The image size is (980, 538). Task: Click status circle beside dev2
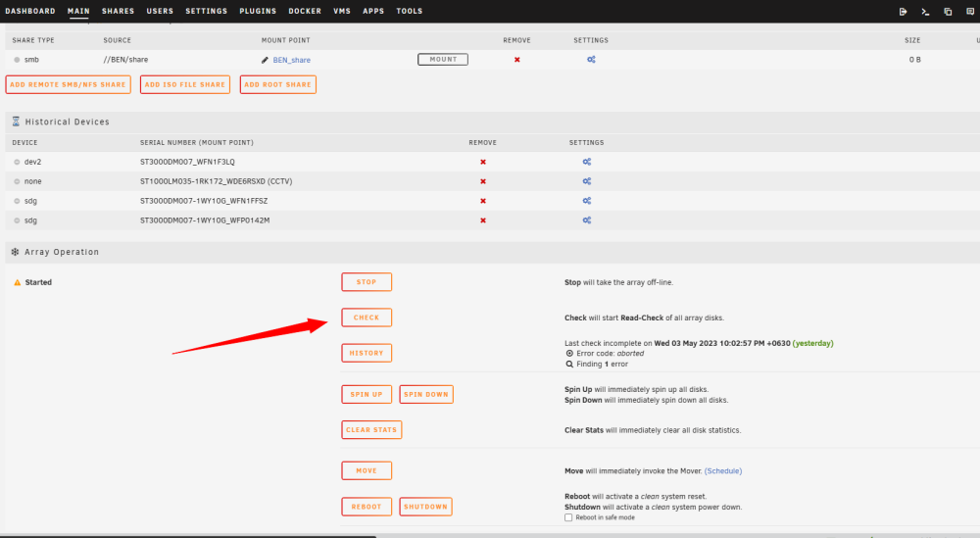click(x=17, y=162)
